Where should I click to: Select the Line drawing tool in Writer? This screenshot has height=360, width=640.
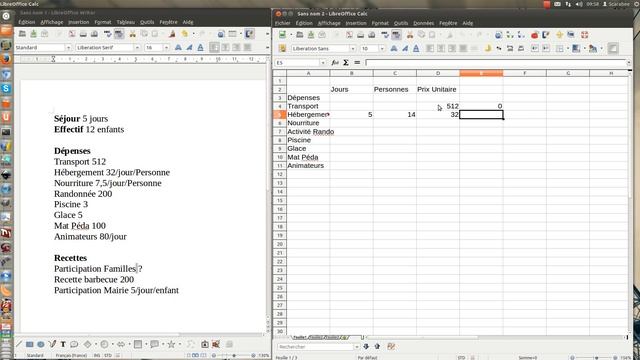click(19, 344)
